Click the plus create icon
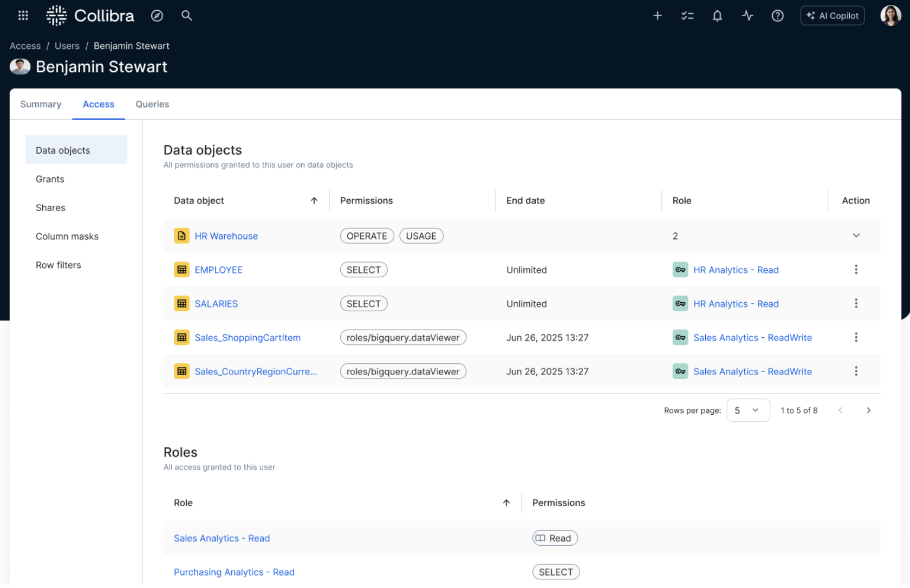The image size is (910, 588). pyautogui.click(x=657, y=16)
